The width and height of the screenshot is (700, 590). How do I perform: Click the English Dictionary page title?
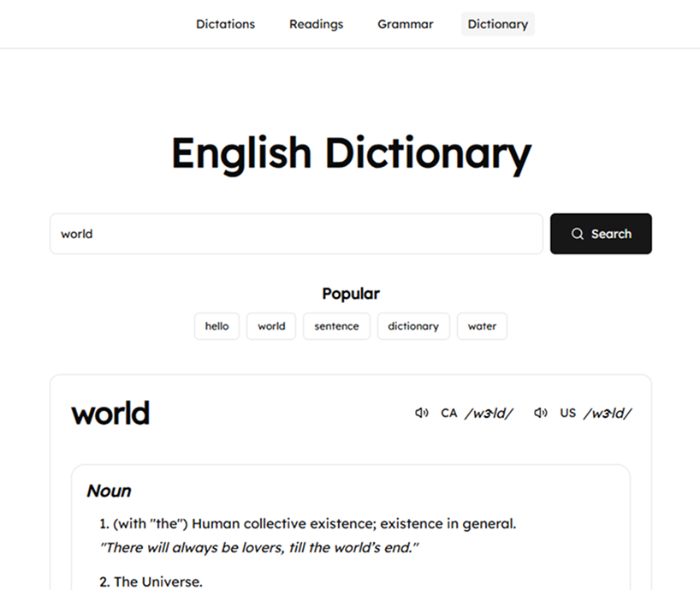point(350,153)
